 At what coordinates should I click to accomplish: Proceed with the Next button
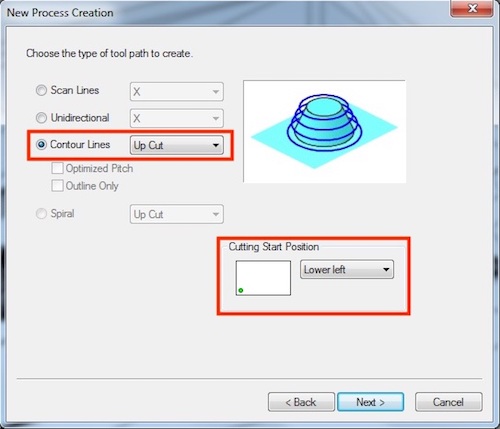pos(370,402)
